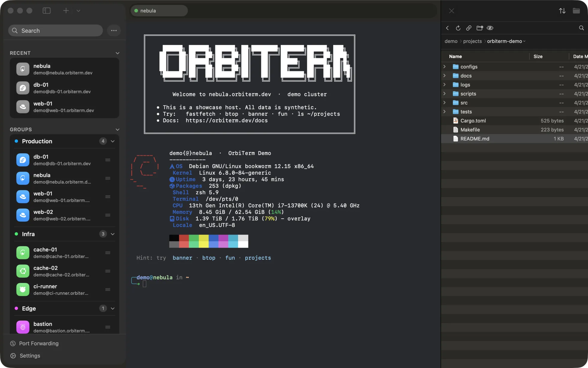This screenshot has width=588, height=368.
Task: Expand the scripts folder arrow
Action: (x=445, y=94)
